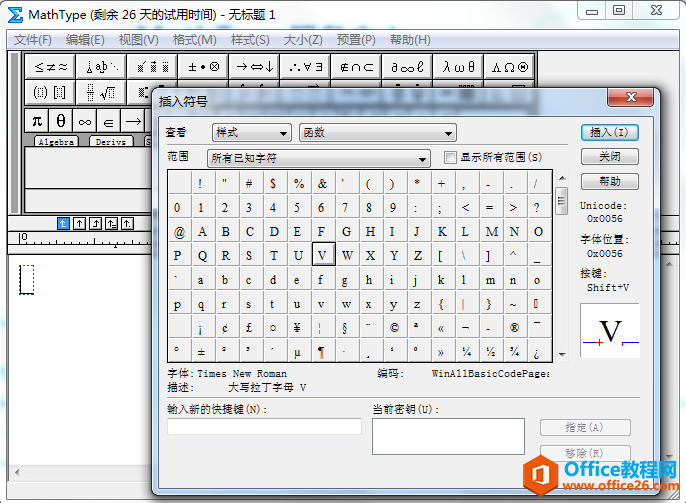Click the 插入(I) button
Screen dimensions: 686x503
[x=609, y=132]
